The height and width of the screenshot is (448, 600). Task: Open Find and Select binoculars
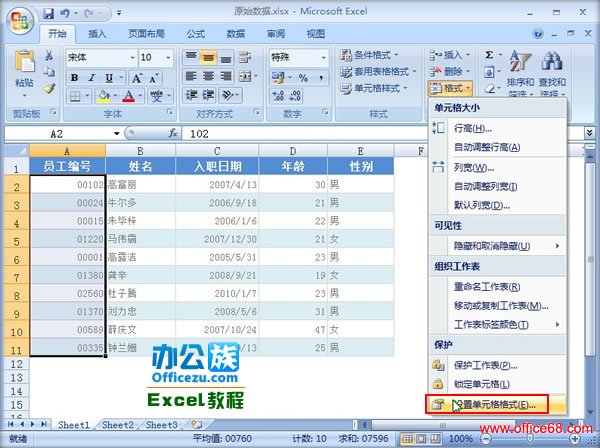(x=553, y=73)
